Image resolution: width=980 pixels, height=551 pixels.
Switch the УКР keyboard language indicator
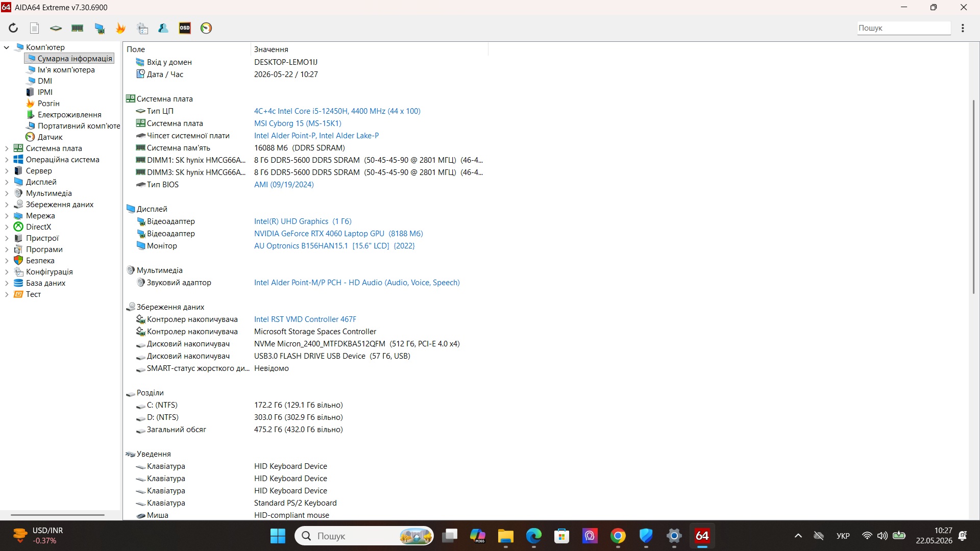point(843,536)
